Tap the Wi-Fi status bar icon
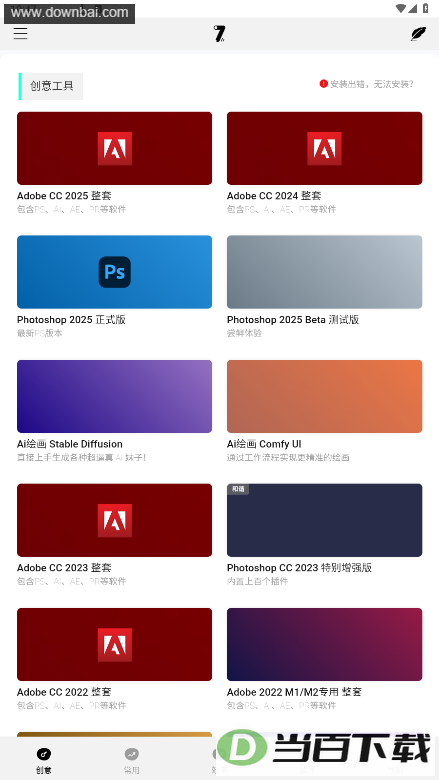The image size is (439, 780). click(x=400, y=8)
